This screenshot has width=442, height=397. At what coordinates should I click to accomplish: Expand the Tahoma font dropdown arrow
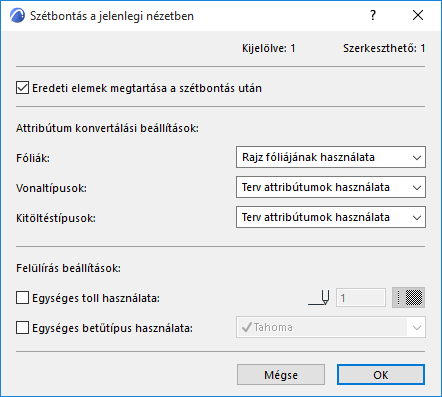click(416, 327)
